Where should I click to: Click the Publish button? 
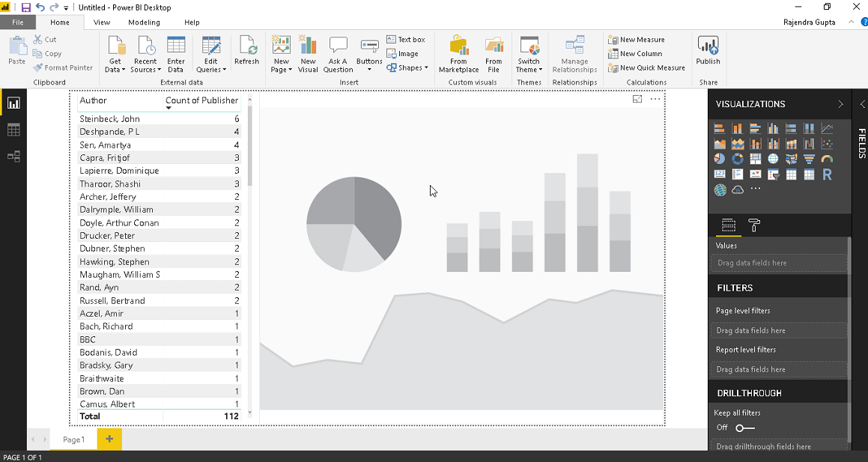click(708, 51)
